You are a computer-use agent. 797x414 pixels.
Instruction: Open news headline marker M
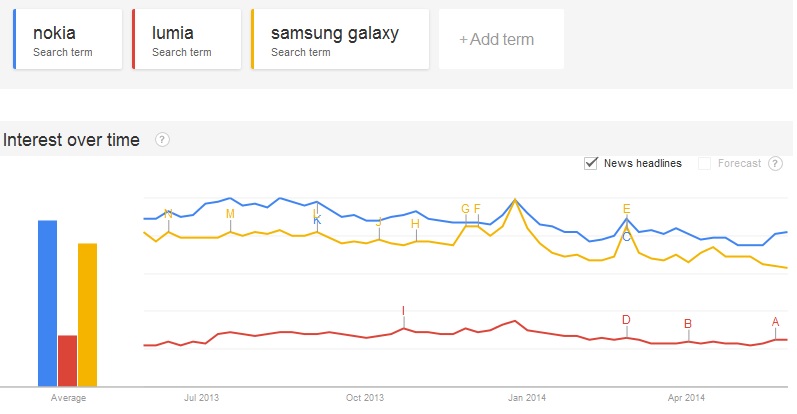(x=230, y=214)
